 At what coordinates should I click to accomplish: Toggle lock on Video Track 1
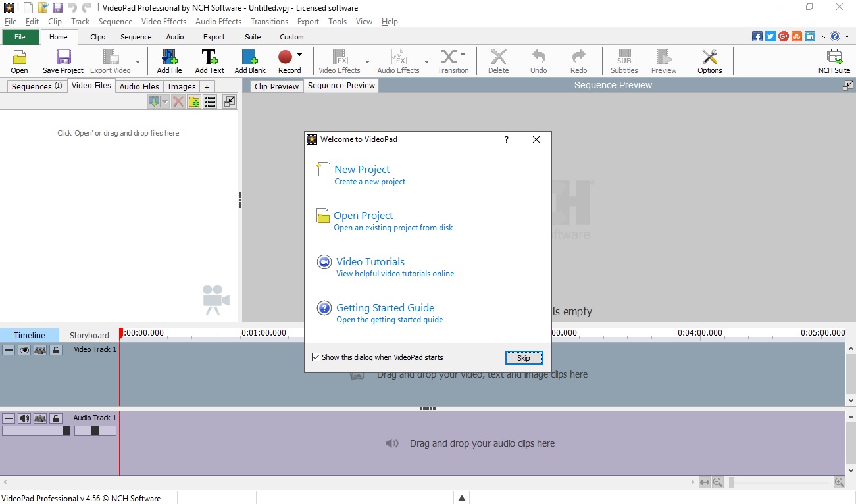pos(56,350)
